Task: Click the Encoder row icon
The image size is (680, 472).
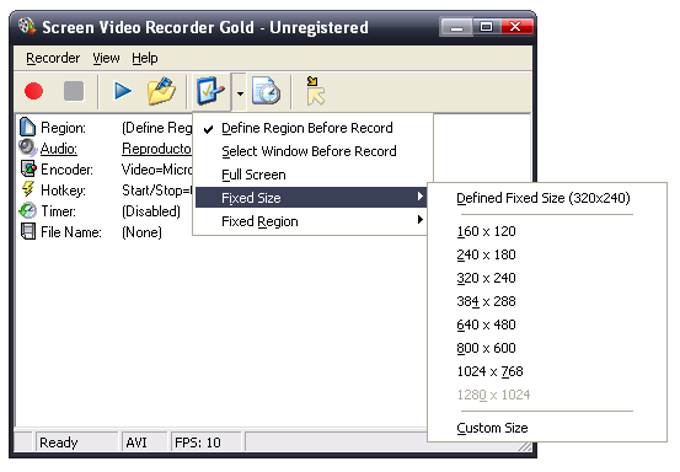Action: tap(28, 169)
